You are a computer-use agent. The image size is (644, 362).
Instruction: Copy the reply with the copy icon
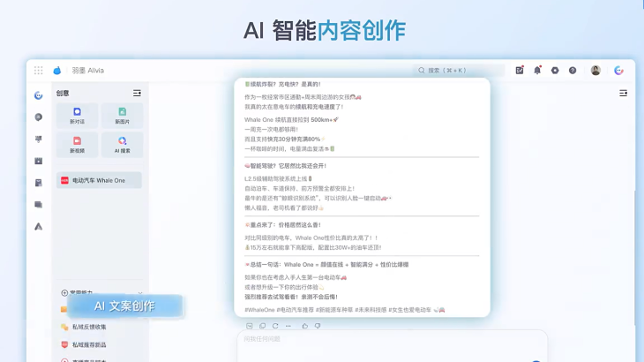262,326
